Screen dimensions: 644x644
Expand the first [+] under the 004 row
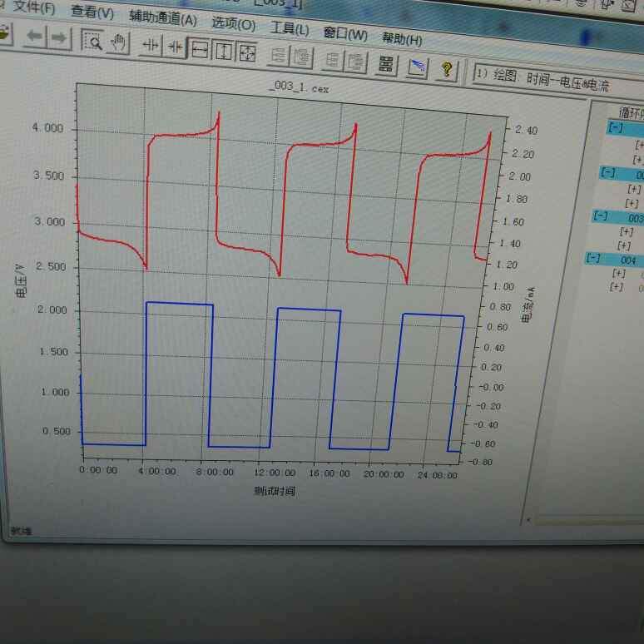pyautogui.click(x=619, y=273)
